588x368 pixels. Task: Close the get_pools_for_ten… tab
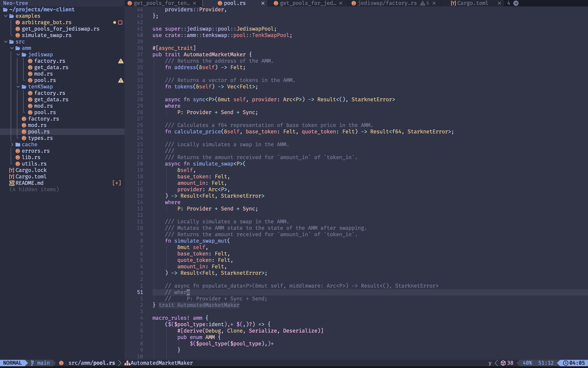coord(194,3)
